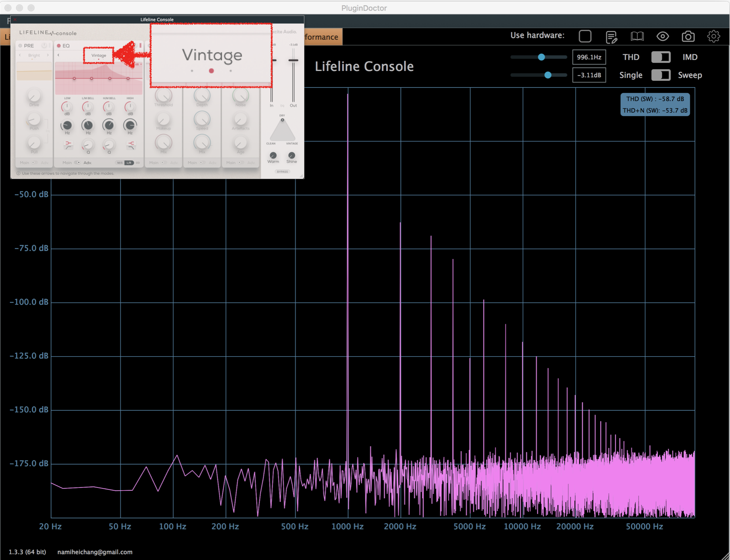Click the DRY triangle pad handle
This screenshot has width=730, height=560.
[282, 120]
